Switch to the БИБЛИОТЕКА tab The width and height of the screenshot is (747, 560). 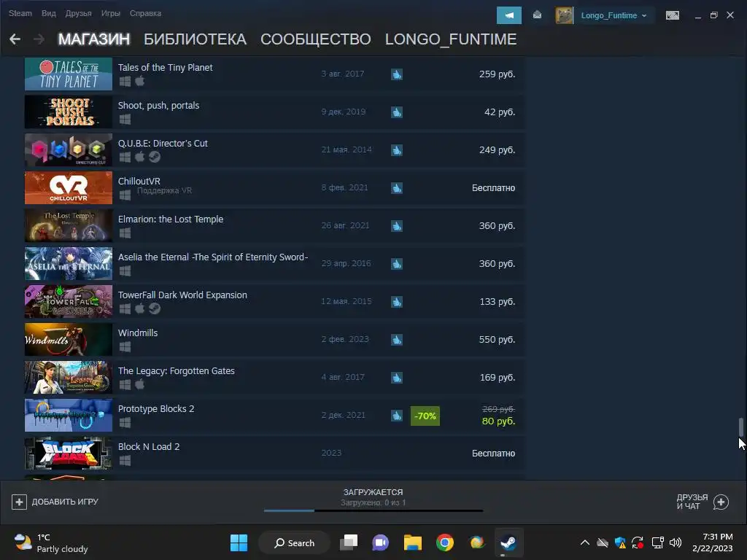tap(195, 39)
